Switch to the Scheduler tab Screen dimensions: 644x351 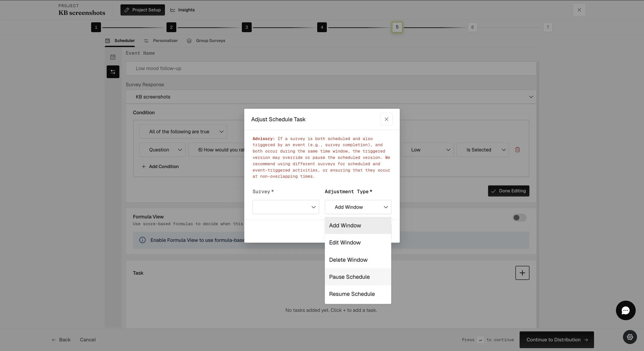pyautogui.click(x=120, y=41)
